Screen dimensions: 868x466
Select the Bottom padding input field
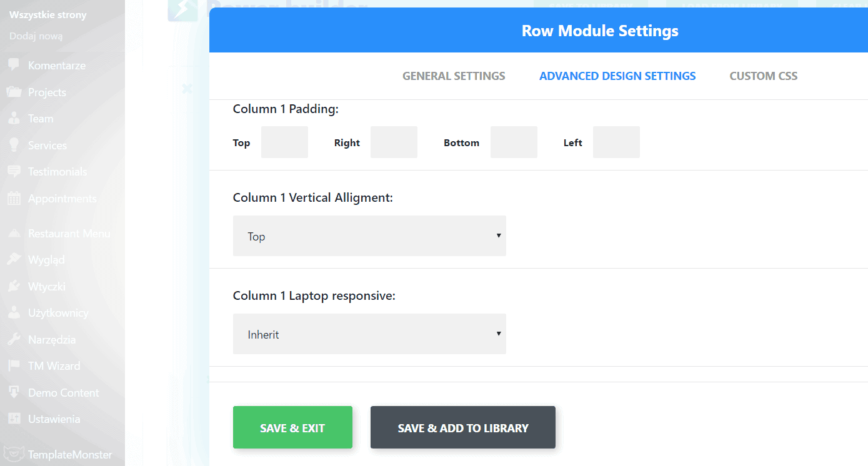coord(514,142)
